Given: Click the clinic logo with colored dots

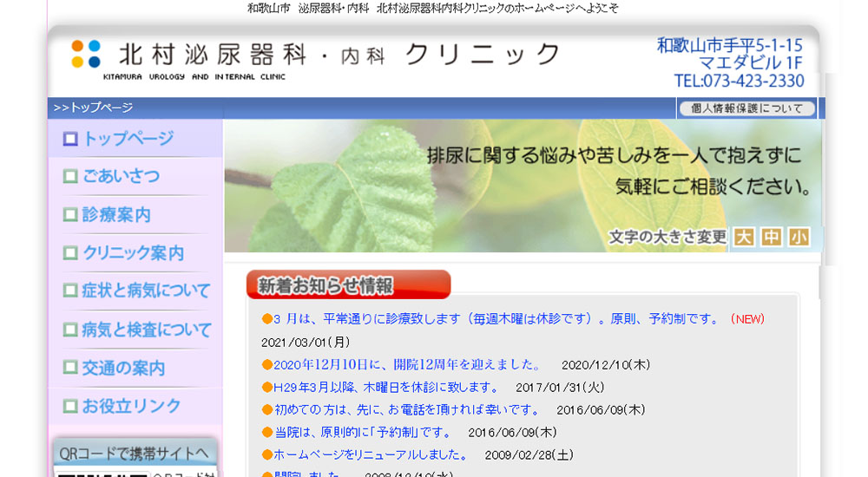Looking at the screenshot, I should point(86,54).
